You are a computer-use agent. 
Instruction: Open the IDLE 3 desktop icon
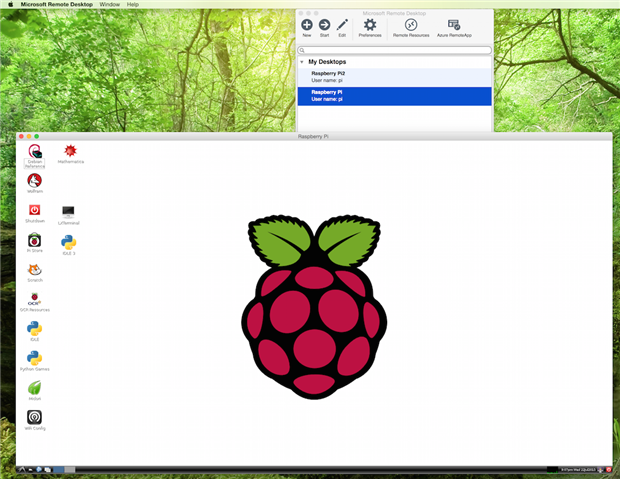[68, 242]
